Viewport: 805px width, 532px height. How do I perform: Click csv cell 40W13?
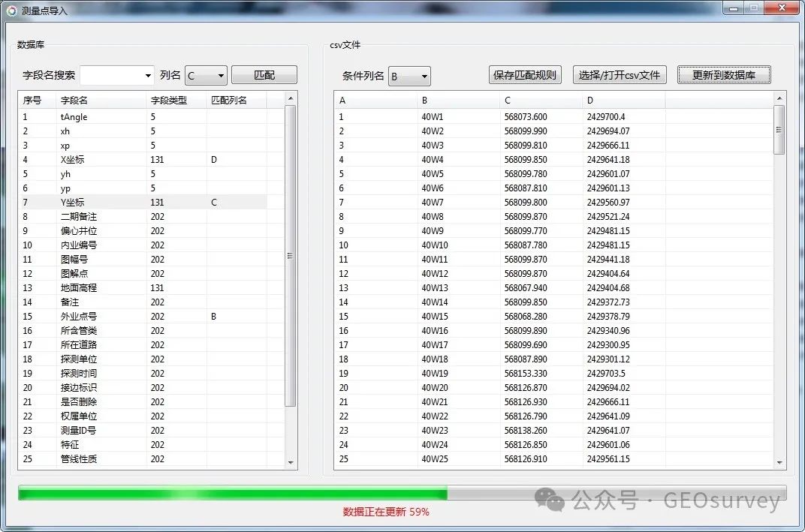[x=434, y=288]
